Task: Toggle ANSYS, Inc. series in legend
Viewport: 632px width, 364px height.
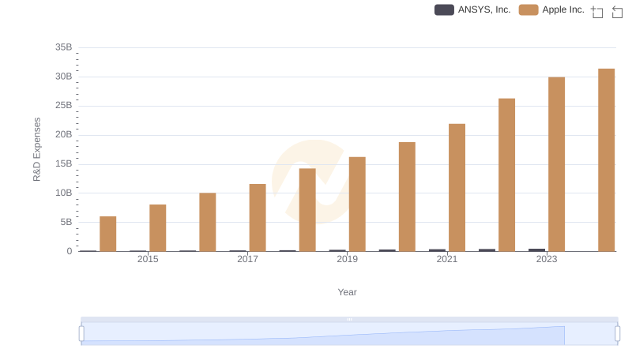Action: (472, 9)
